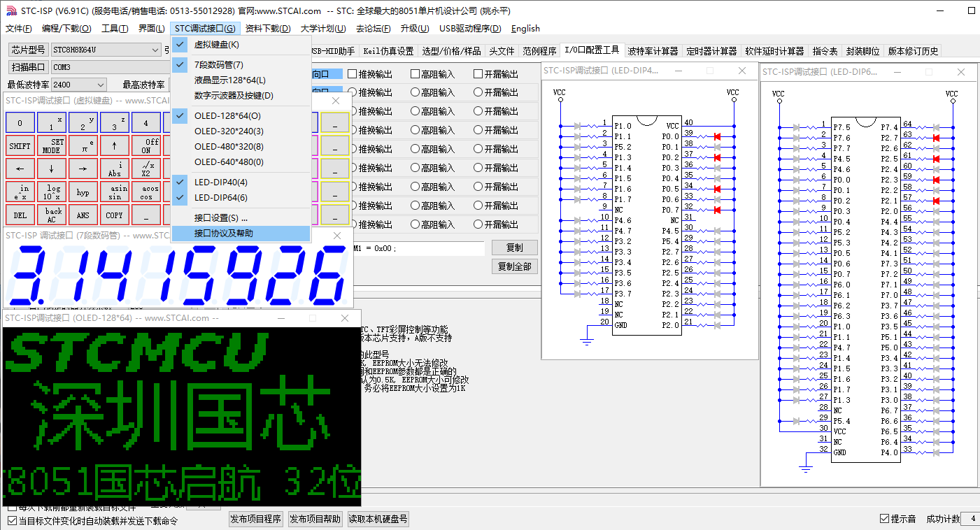Click the red LED on pin P0.2 in LED-DIP40
Viewport: 980px width, 530px height.
click(717, 157)
